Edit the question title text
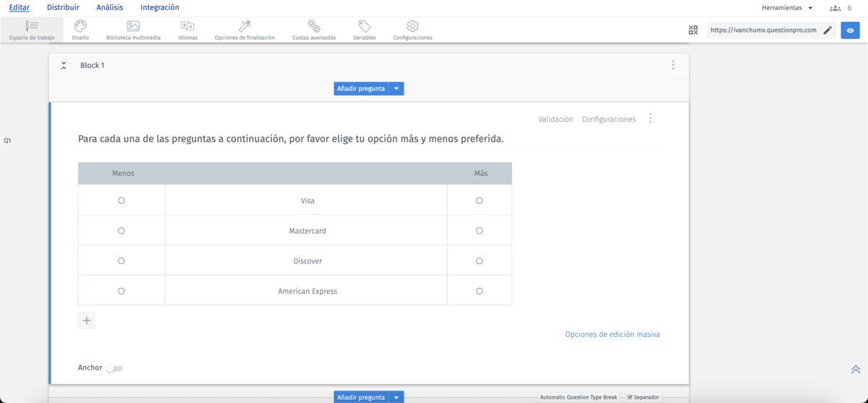The height and width of the screenshot is (403, 868). pos(291,138)
